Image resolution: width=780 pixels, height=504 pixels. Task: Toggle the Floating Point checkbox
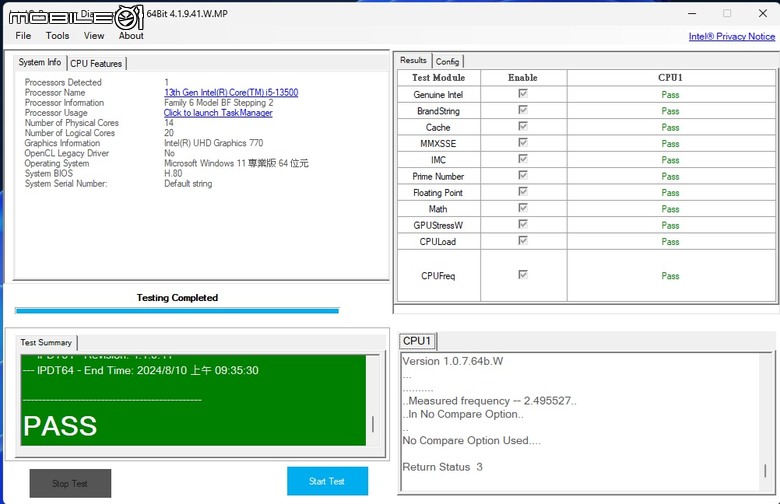coord(523,192)
